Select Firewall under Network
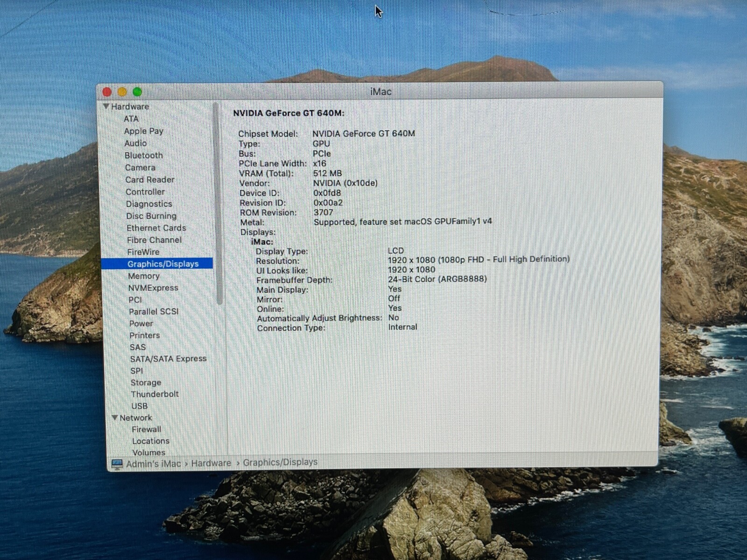Viewport: 747px width, 560px height. 146,429
